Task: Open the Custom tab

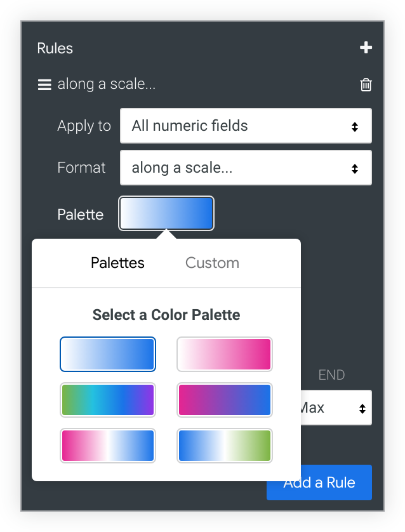Action: pos(212,263)
